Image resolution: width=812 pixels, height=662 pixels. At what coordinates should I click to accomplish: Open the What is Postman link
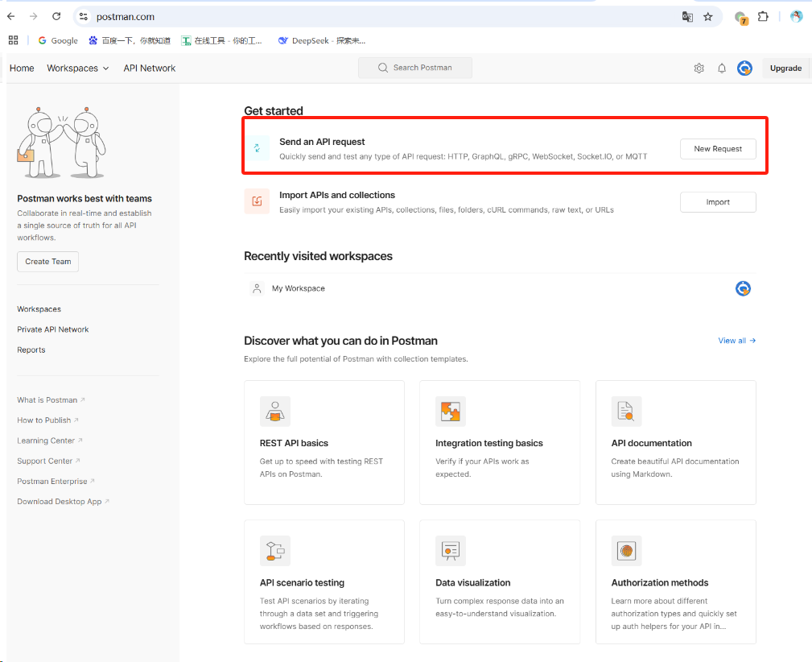pyautogui.click(x=51, y=400)
